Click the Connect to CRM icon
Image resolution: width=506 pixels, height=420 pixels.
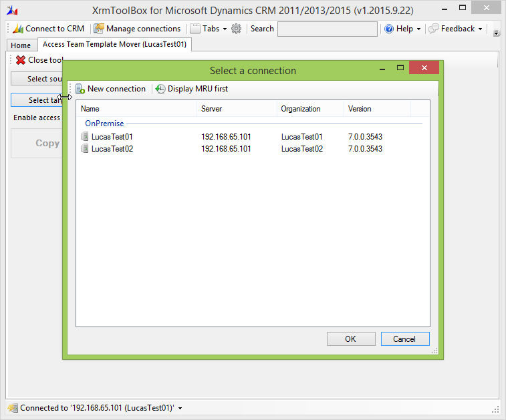[x=18, y=29]
